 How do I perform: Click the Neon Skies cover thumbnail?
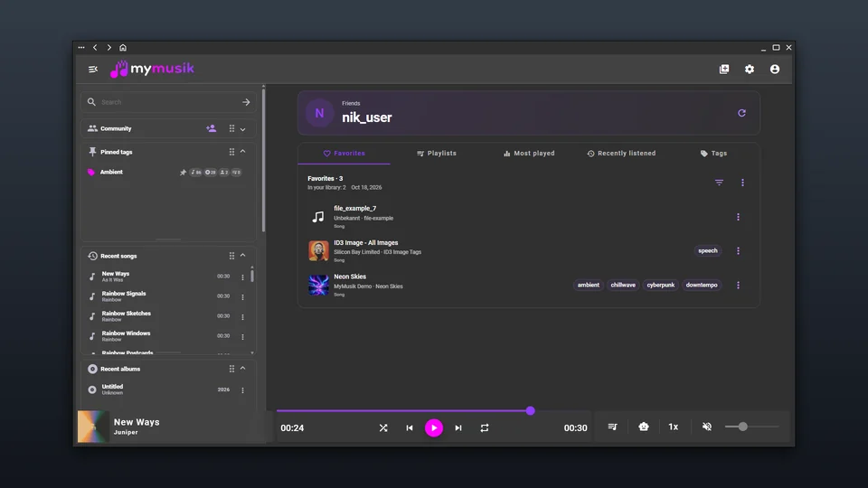coord(318,285)
